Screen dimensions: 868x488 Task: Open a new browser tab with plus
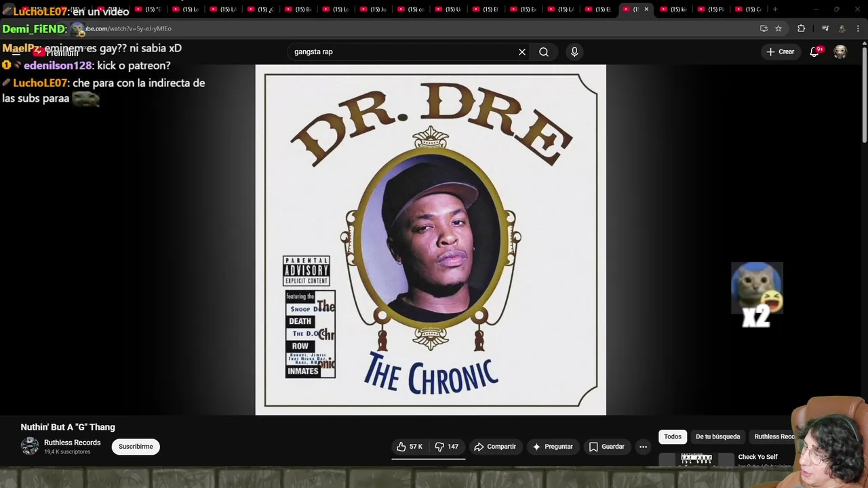pos(775,9)
